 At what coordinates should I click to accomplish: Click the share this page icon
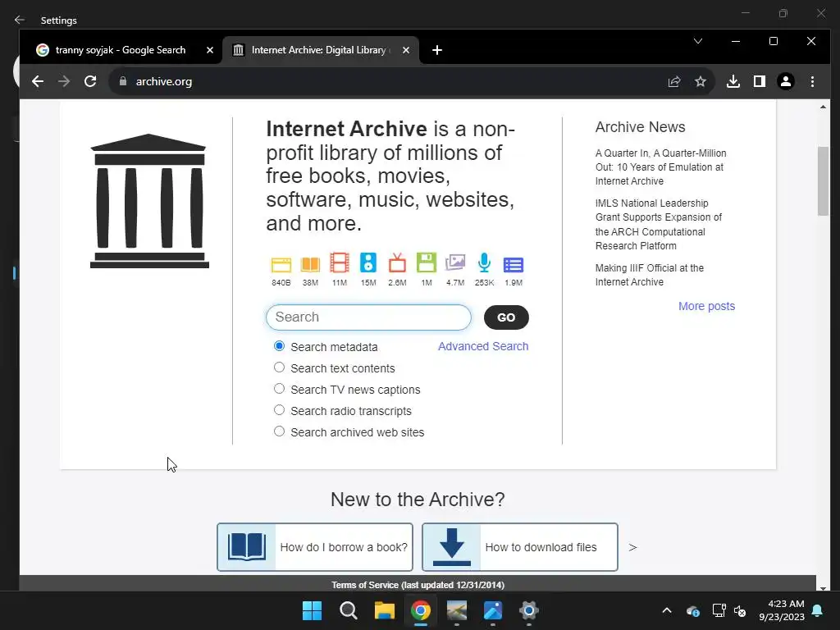674,81
